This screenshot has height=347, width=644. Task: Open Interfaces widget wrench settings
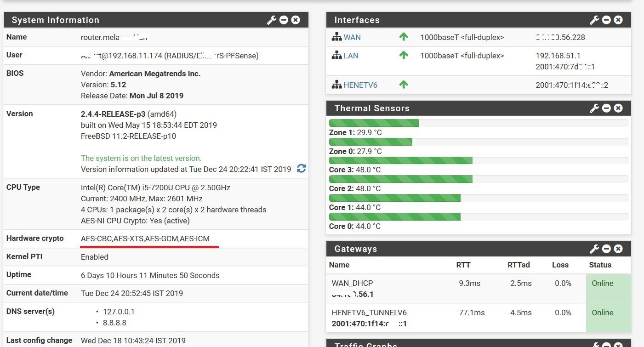pos(594,20)
